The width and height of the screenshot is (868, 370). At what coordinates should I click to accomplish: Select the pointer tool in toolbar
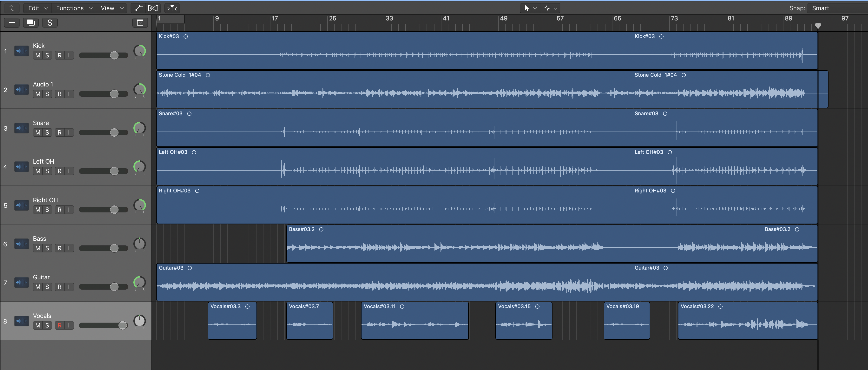point(527,8)
